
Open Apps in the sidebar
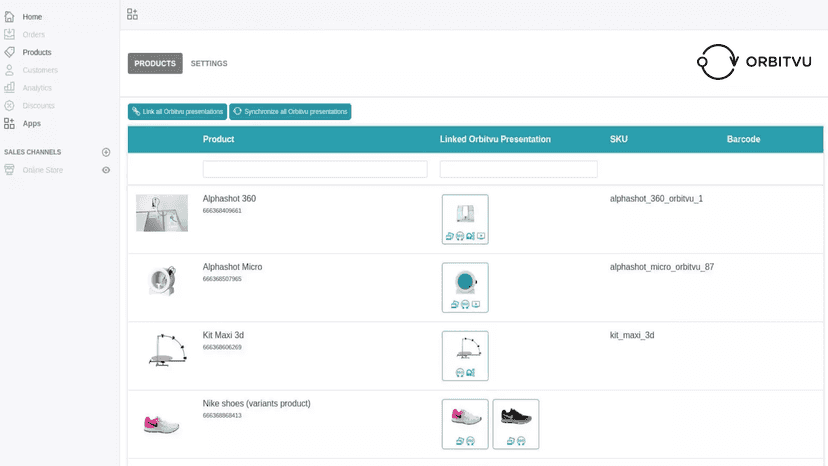coord(31,124)
